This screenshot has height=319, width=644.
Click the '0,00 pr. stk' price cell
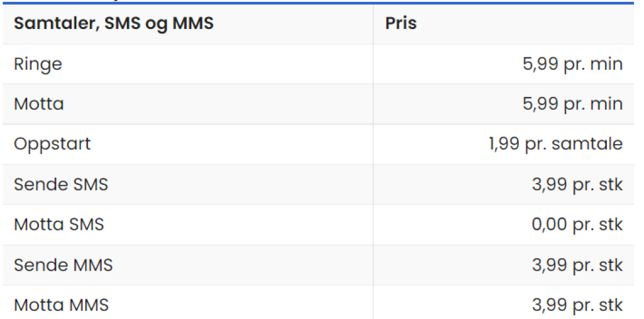(x=577, y=224)
